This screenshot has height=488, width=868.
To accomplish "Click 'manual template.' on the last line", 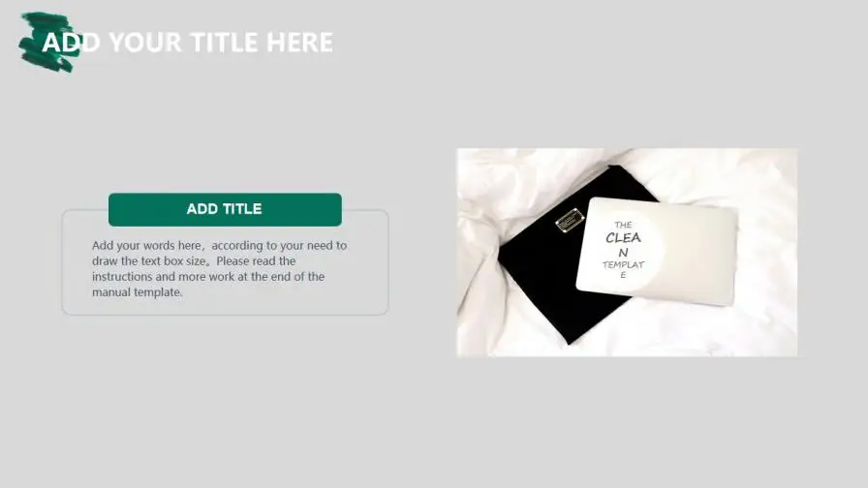I will coord(138,292).
